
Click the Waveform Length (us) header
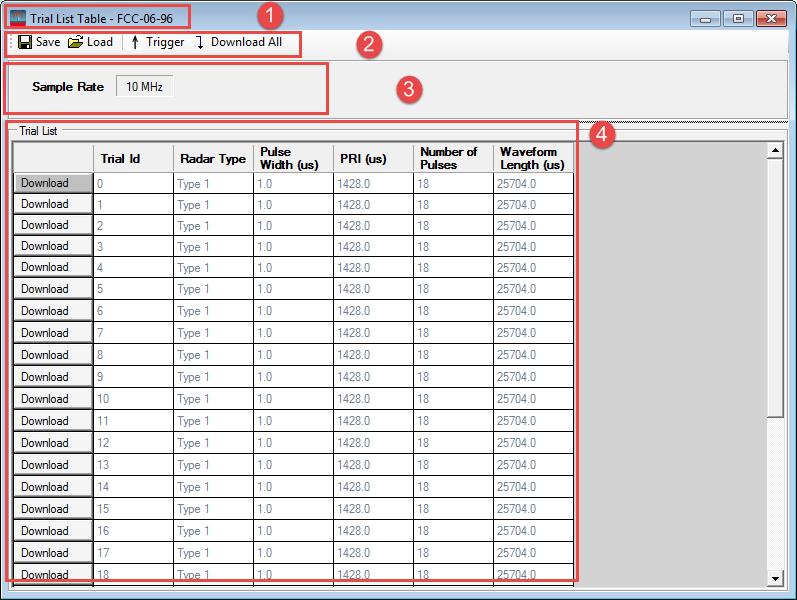click(533, 158)
